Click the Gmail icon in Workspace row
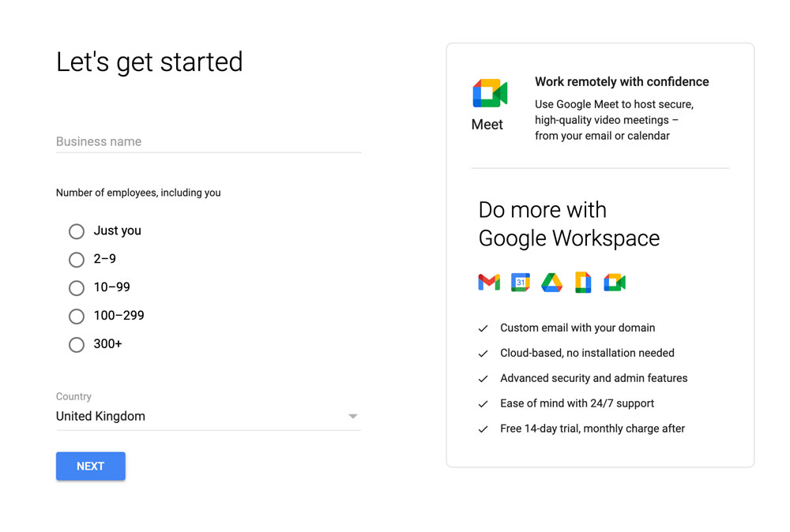Screen dimensions: 790x532 489,283
